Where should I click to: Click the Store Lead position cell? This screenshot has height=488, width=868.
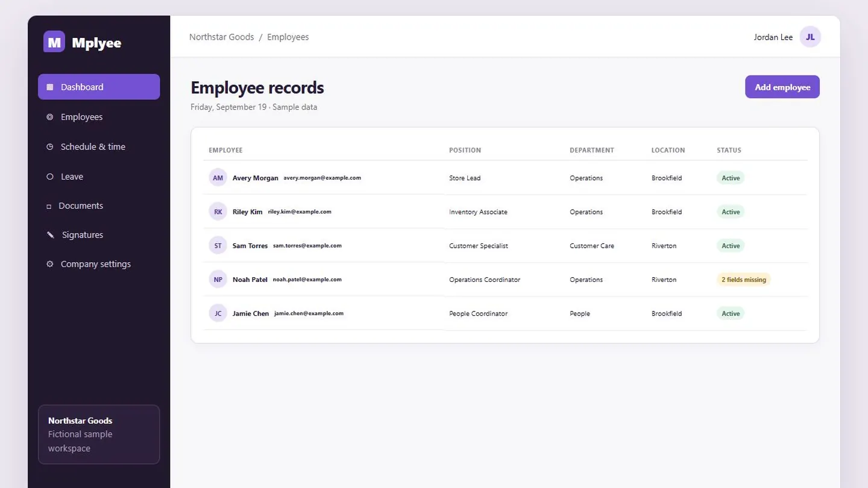tap(465, 178)
